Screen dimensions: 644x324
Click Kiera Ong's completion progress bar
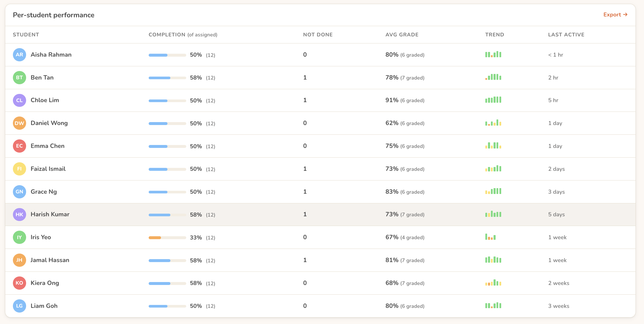click(167, 283)
